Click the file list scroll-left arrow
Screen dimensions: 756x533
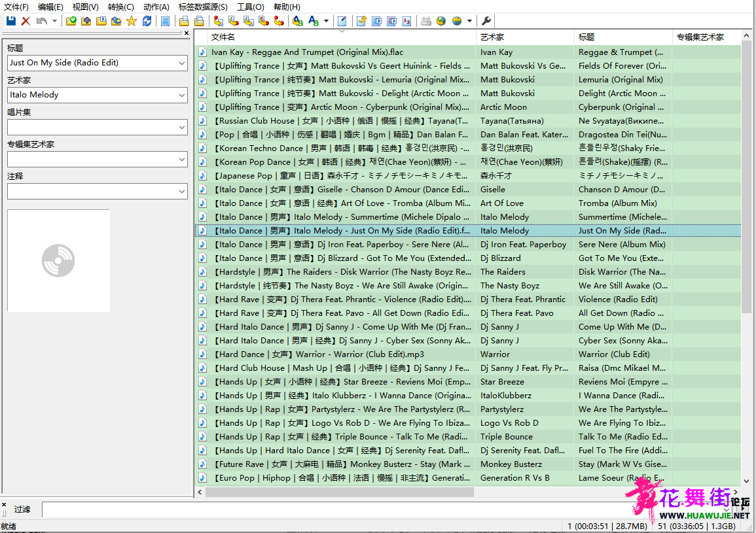(x=200, y=492)
